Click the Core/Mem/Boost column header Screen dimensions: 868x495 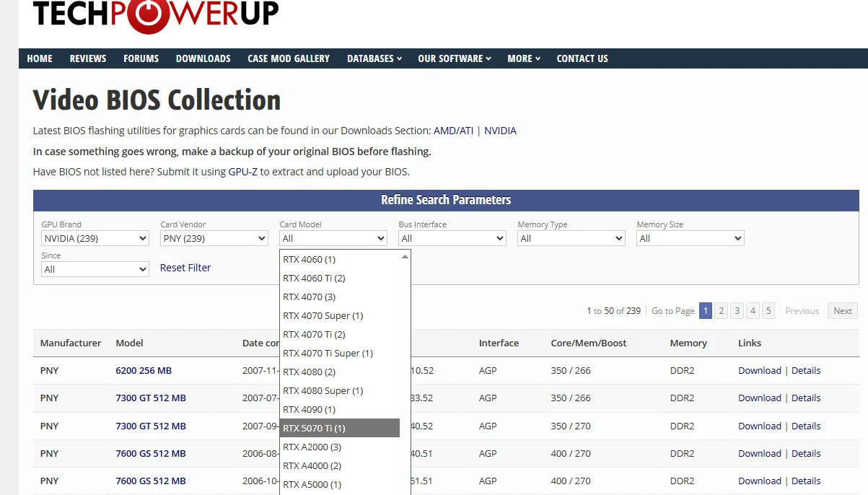point(589,343)
